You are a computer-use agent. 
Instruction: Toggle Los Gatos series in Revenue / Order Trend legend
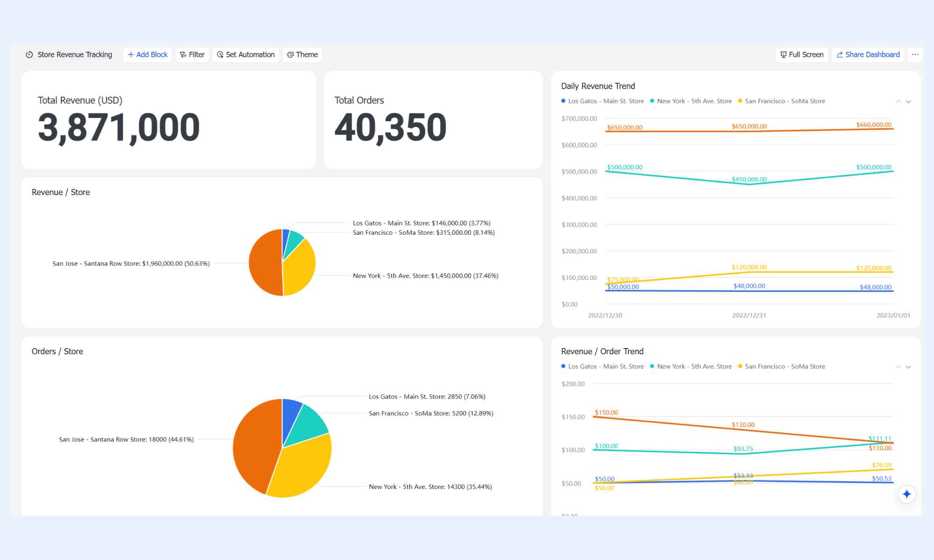[x=602, y=366]
